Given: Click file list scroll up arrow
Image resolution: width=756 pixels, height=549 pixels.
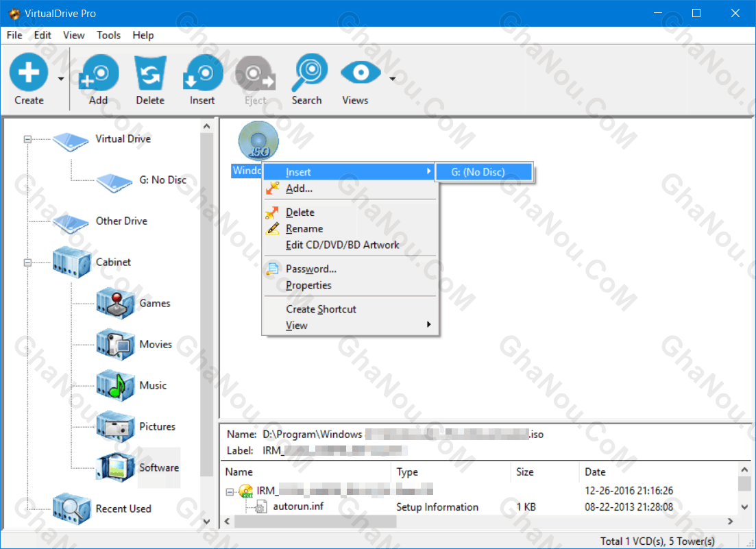Looking at the screenshot, I should (x=744, y=469).
